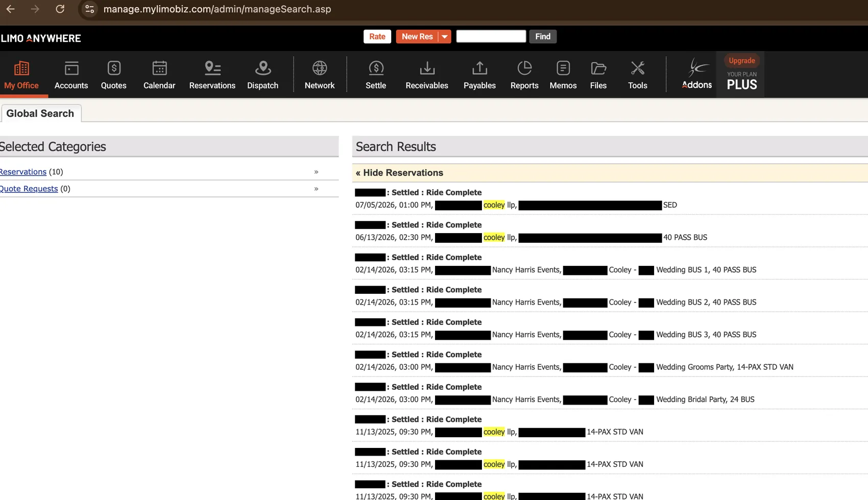Open the Reservations category link
Image resolution: width=868 pixels, height=500 pixels.
[x=23, y=172]
